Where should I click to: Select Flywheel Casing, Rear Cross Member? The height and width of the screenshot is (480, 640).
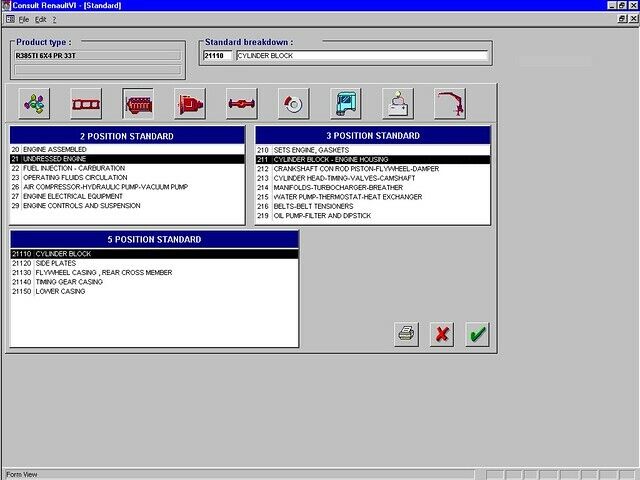[x=96, y=272]
